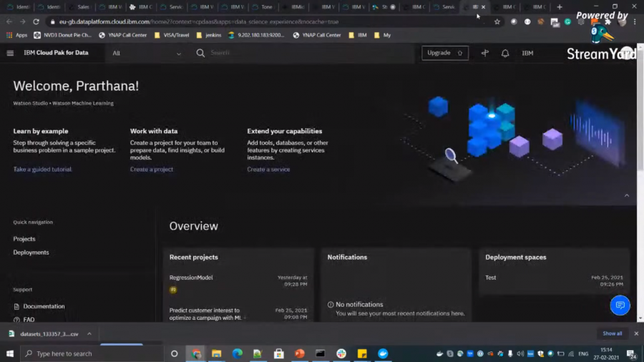644x362 pixels.
Task: Open File Explorer from the taskbar
Action: coord(216,353)
